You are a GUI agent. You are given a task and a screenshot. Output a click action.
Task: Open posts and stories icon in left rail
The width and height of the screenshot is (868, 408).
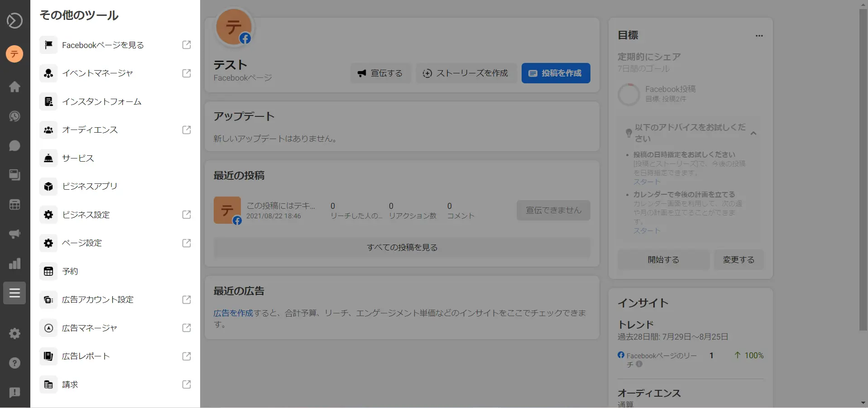pos(14,175)
